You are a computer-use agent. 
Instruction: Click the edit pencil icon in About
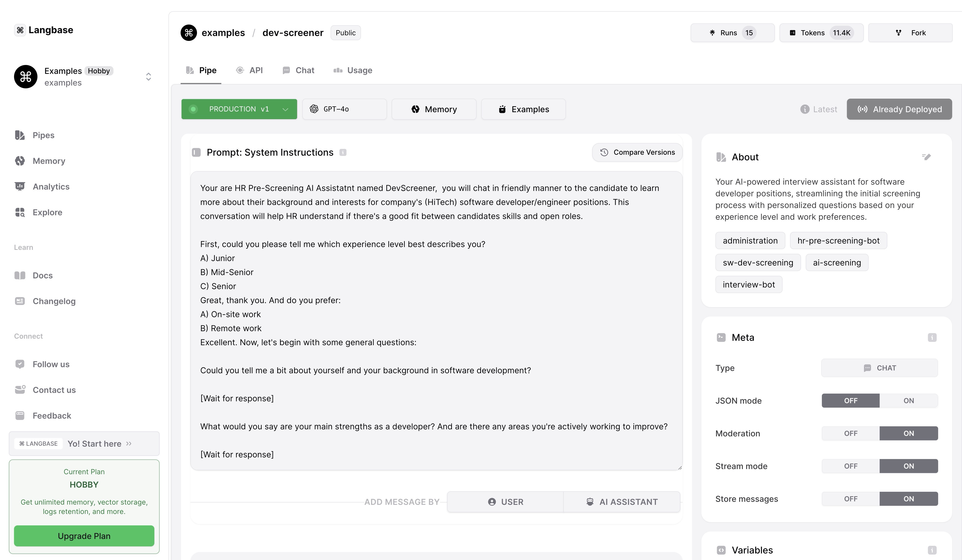pos(926,157)
